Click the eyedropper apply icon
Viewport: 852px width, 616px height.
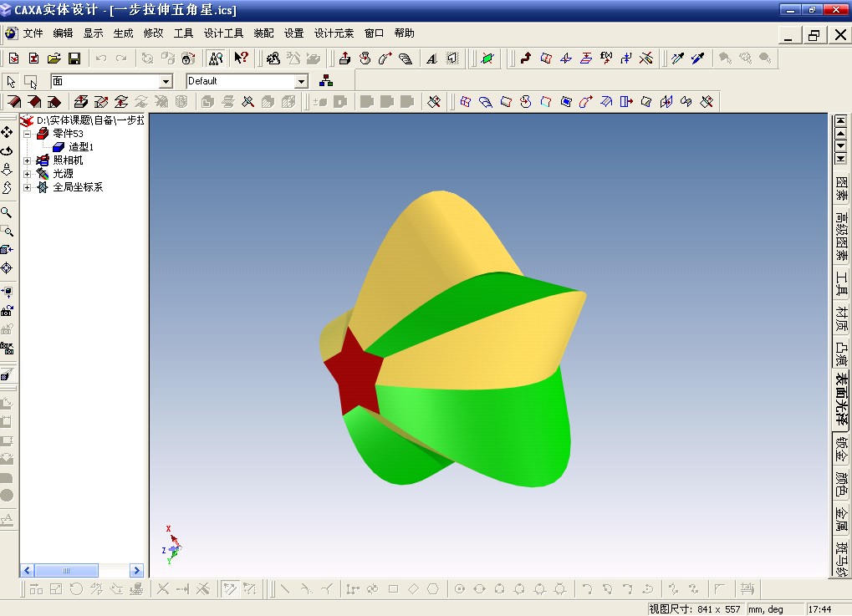click(x=697, y=59)
